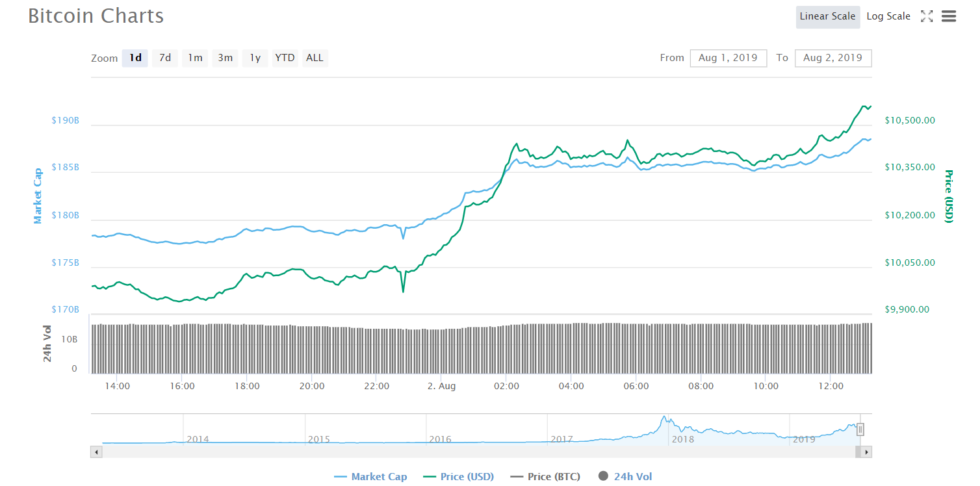980x486 pixels.
Task: Click the $180B market cap axis label
Action: point(65,215)
